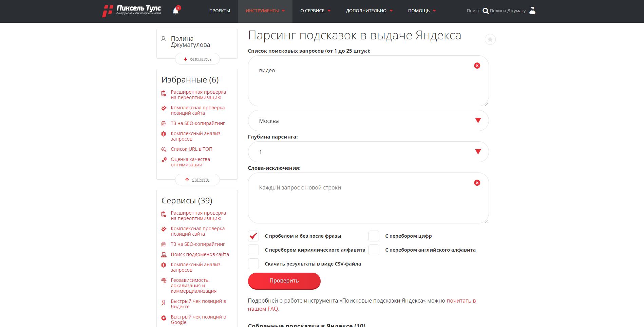Open ТЗ на SEO-копирайтинг in Сервисы

point(198,244)
